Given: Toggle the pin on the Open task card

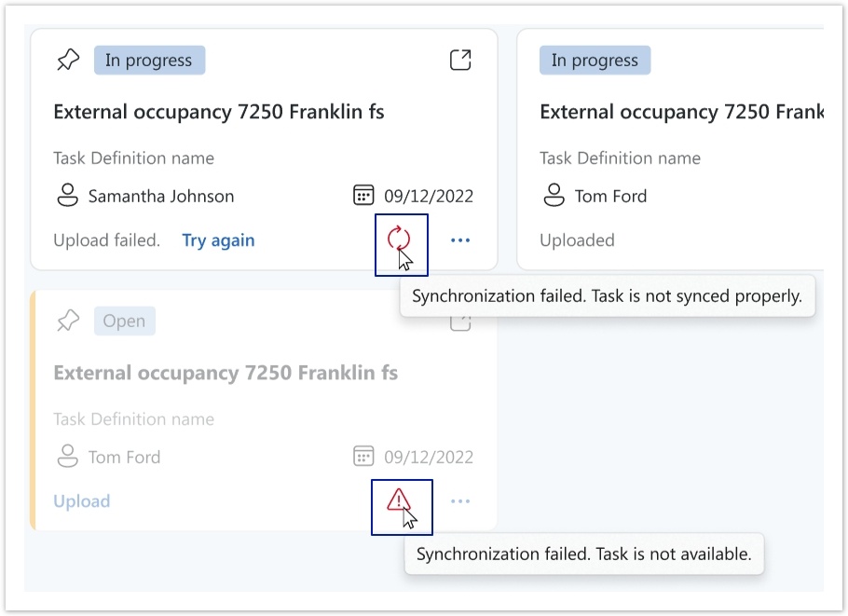Looking at the screenshot, I should pos(68,322).
